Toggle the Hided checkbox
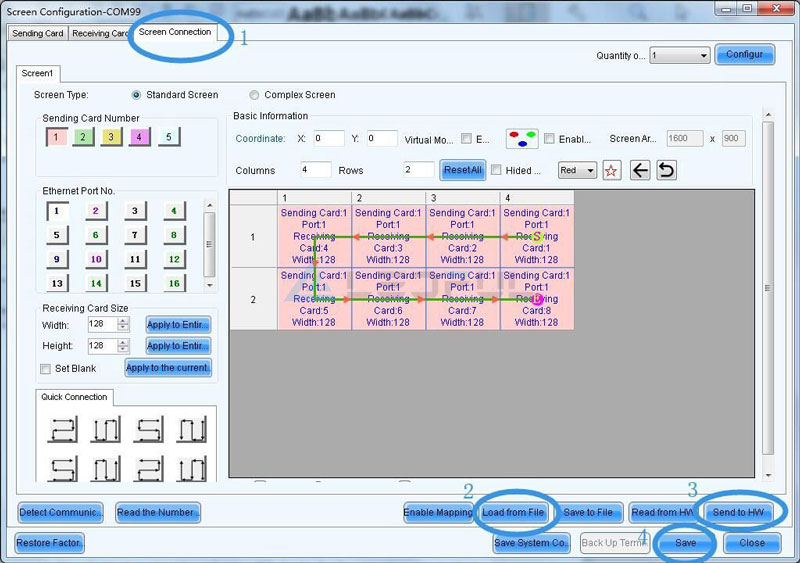The image size is (800, 563). coord(497,171)
